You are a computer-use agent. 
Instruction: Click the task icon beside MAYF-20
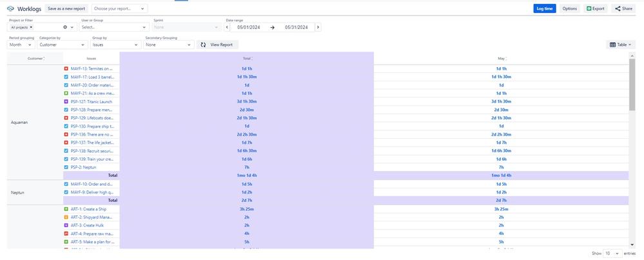(x=66, y=85)
